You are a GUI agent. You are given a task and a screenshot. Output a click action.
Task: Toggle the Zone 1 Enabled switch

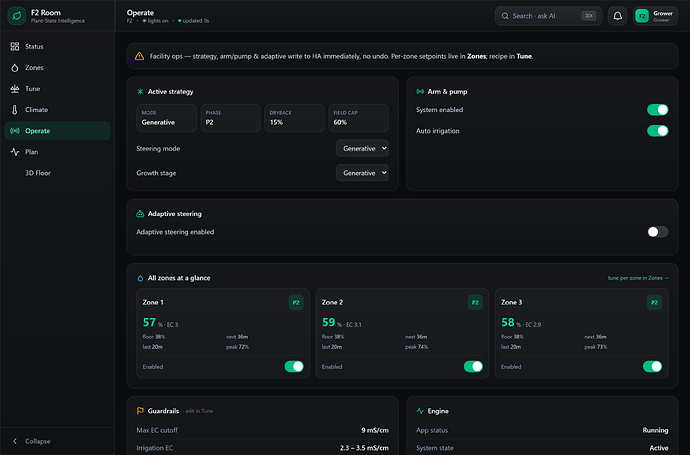point(294,367)
